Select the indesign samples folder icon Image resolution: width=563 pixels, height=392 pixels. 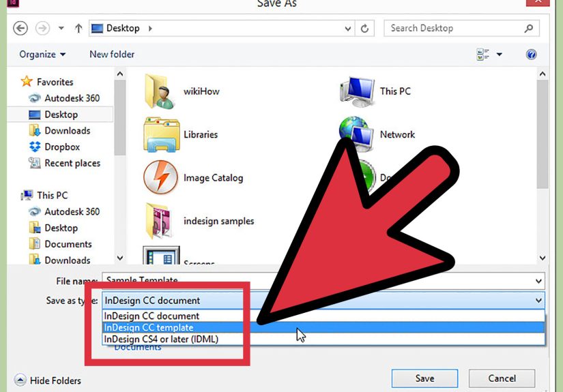pyautogui.click(x=159, y=221)
